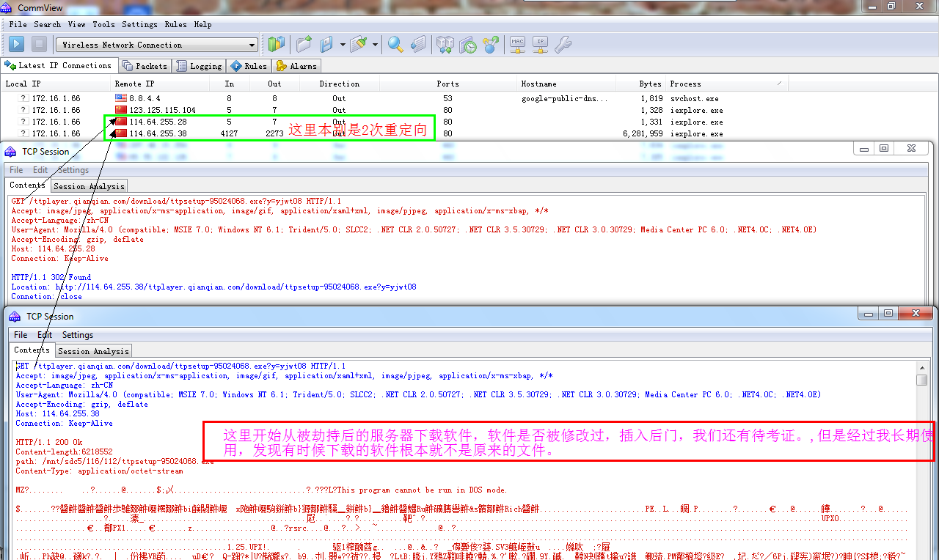The image size is (939, 560).
Task: Open Edit menu in front TCP Session window
Action: click(x=45, y=335)
